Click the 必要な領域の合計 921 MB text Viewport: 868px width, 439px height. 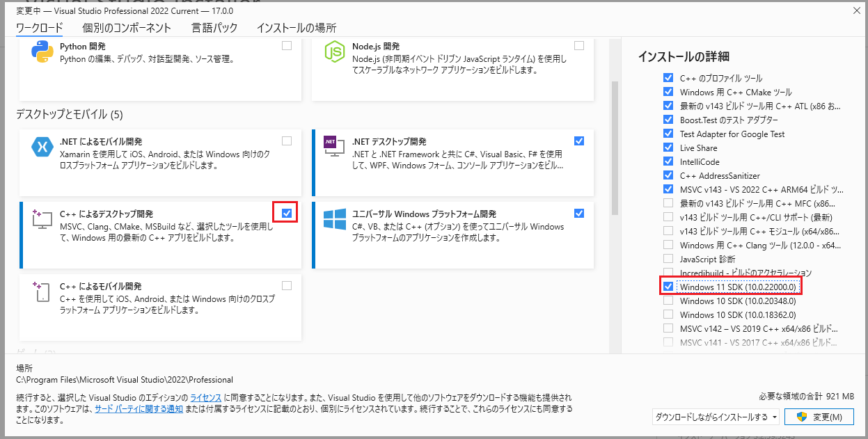coord(806,396)
